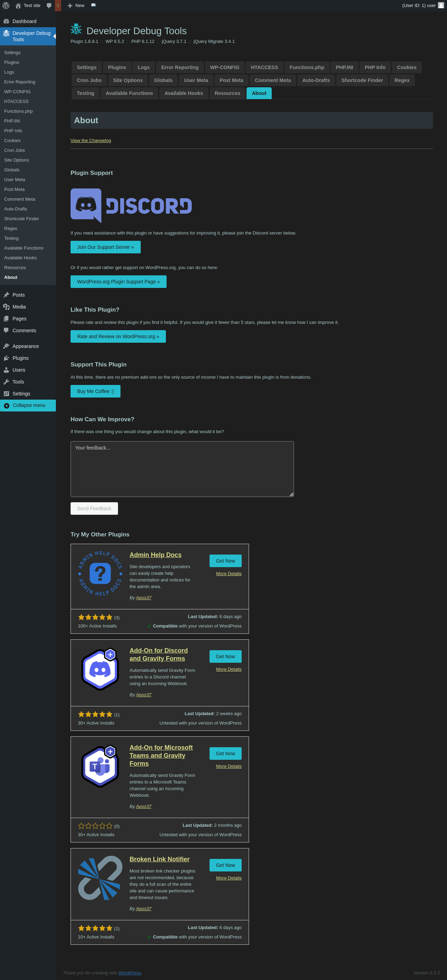This screenshot has height=980, width=447.
Task: Click the Add-On for Discord plugin logo
Action: 100,669
